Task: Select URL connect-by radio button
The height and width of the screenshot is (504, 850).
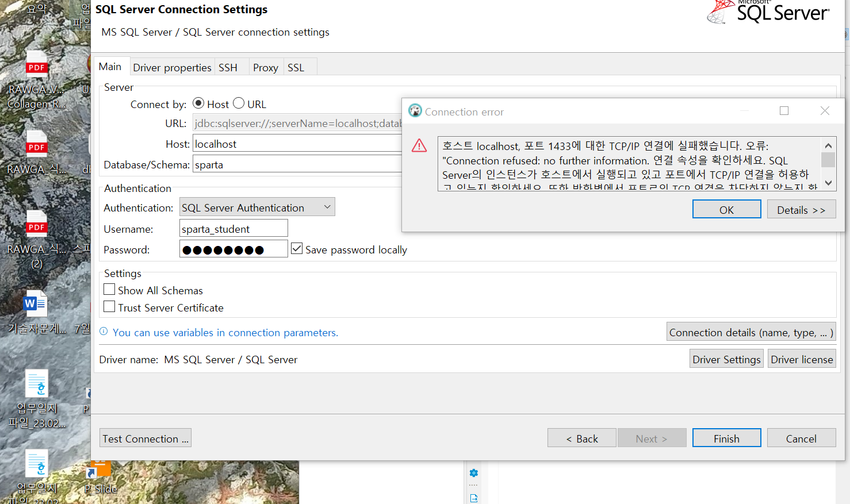Action: click(x=239, y=103)
